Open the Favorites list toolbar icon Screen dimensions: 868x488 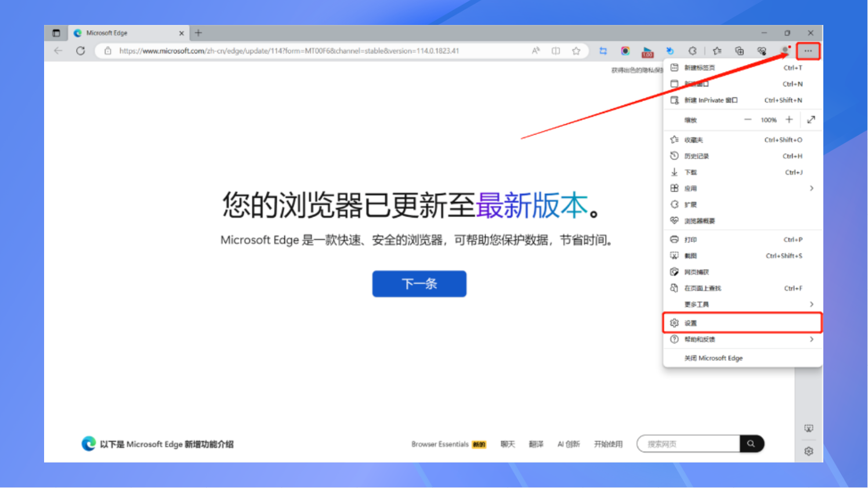click(717, 51)
